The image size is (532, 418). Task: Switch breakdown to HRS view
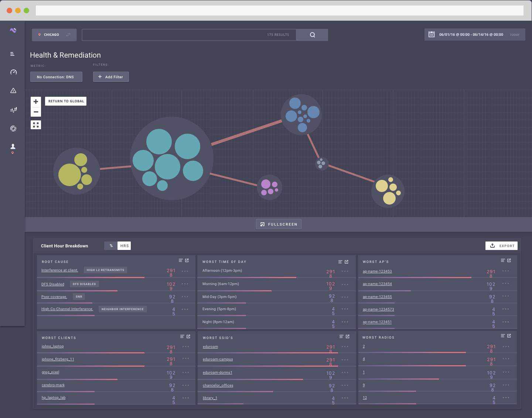click(125, 246)
